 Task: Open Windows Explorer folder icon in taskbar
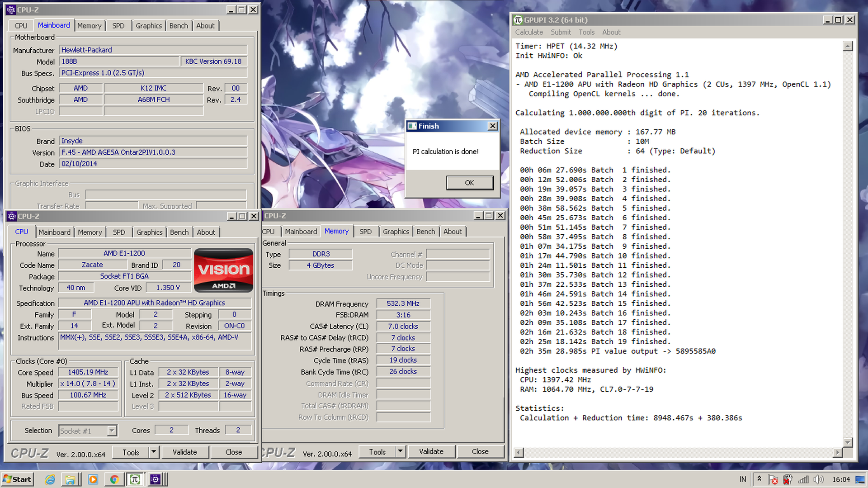pos(70,479)
